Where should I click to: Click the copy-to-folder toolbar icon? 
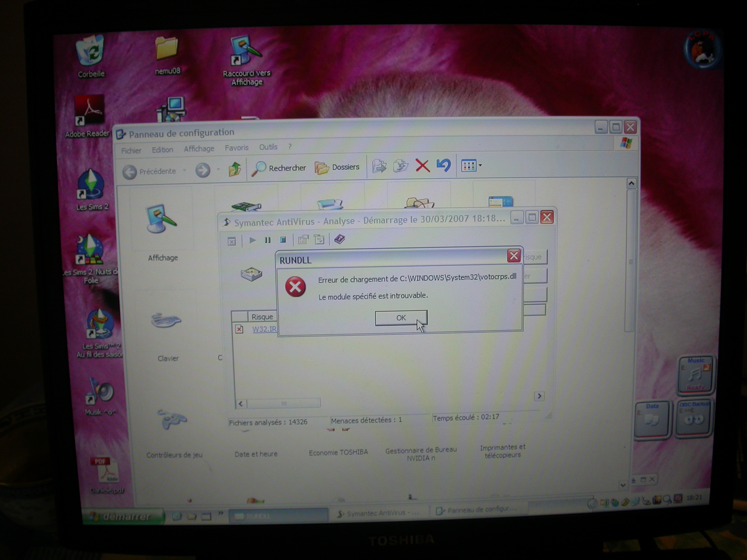(400, 166)
